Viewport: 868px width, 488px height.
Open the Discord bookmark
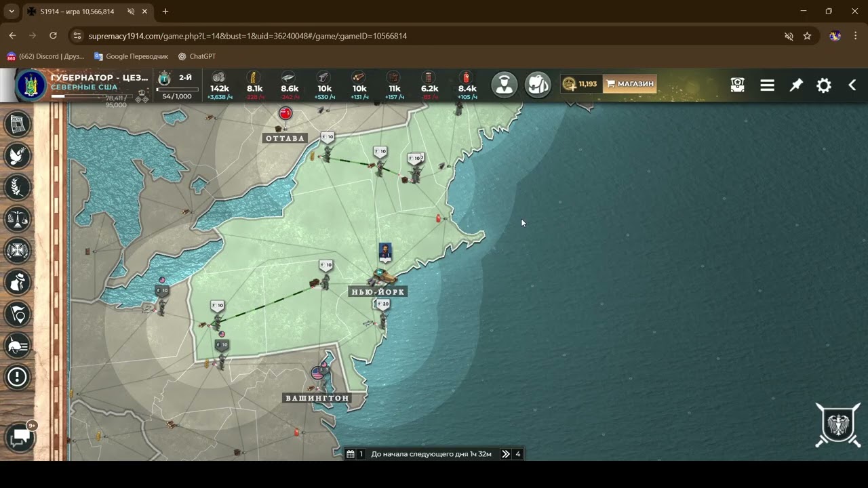pos(45,56)
